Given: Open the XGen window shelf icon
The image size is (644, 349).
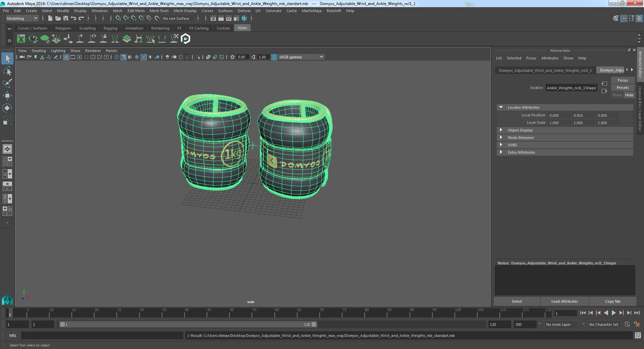Looking at the screenshot, I should point(21,39).
